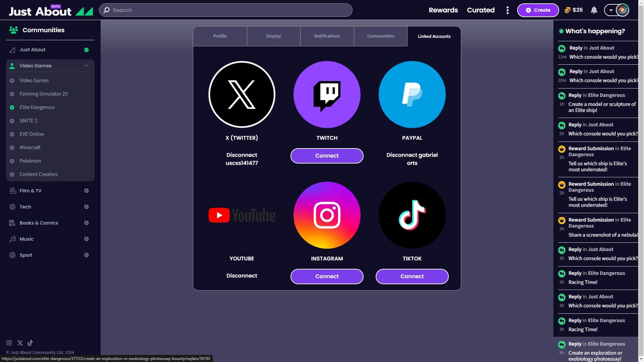Image resolution: width=644 pixels, height=362 pixels.
Task: Disconnect the YouTube account
Action: [241, 276]
